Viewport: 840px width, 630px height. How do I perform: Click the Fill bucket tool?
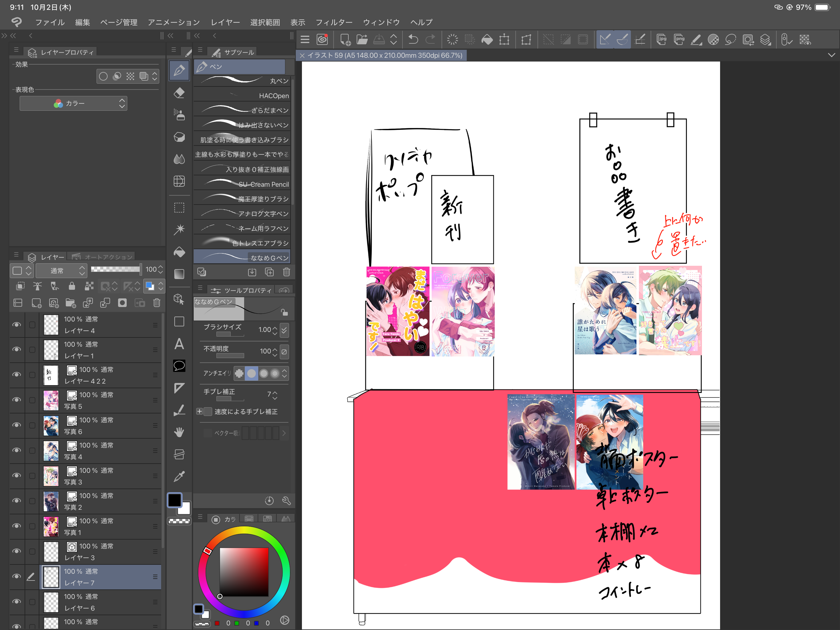[179, 252]
